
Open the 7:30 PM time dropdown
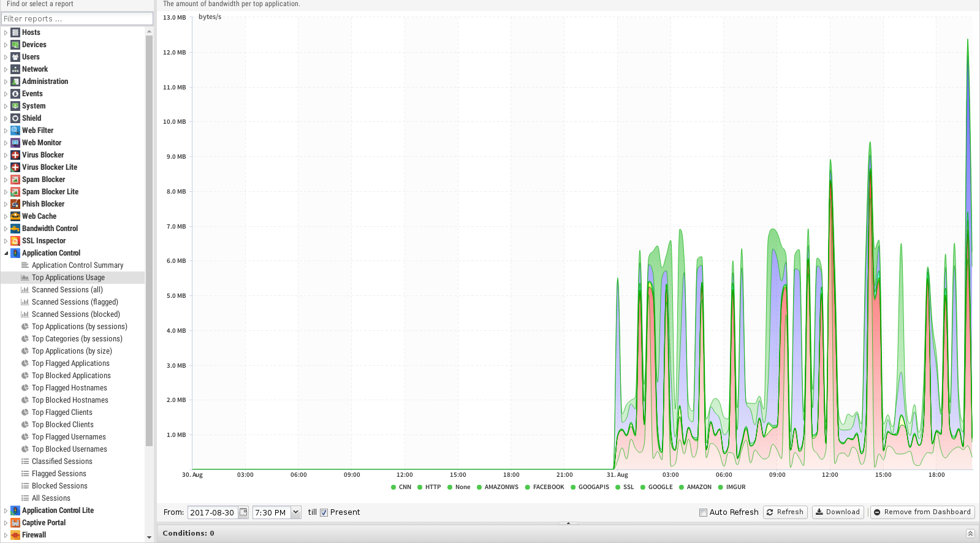pyautogui.click(x=295, y=512)
